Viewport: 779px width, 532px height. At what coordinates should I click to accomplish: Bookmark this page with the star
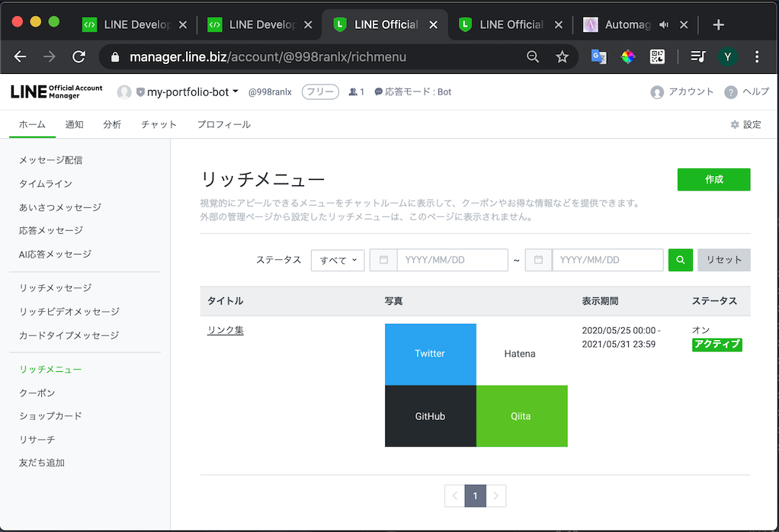click(x=562, y=56)
